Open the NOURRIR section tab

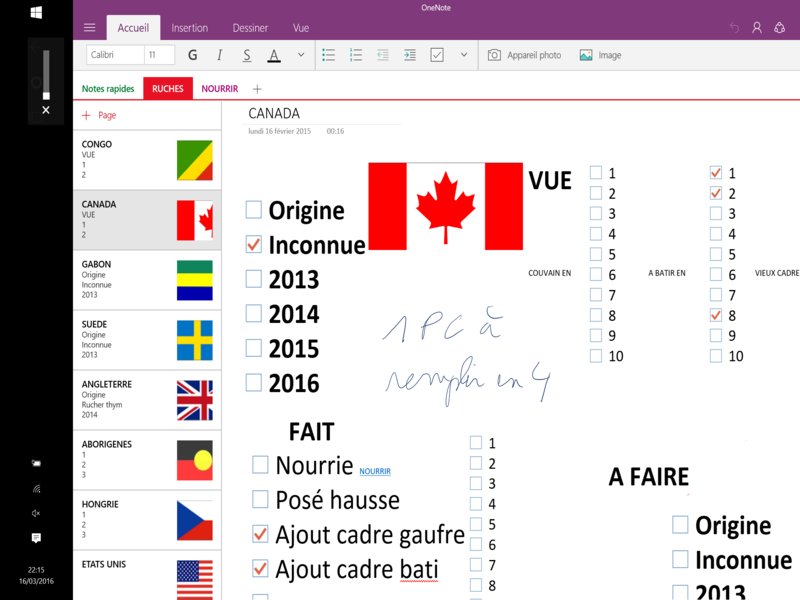(x=219, y=89)
